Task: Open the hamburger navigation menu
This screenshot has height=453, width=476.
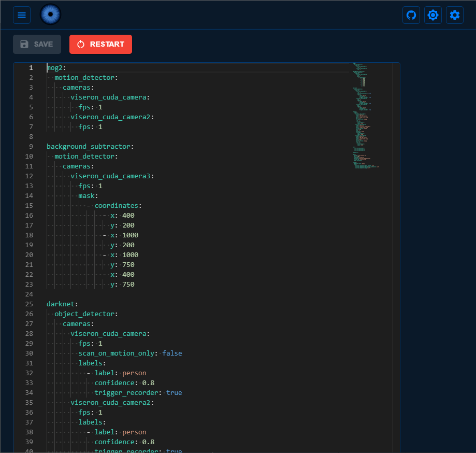Action: [22, 15]
